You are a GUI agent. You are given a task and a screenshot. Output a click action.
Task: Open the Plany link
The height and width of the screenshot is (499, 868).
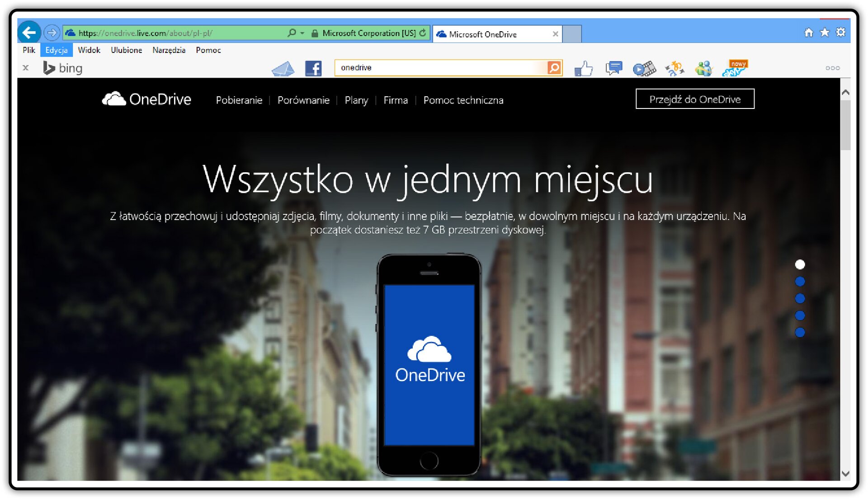pyautogui.click(x=356, y=100)
